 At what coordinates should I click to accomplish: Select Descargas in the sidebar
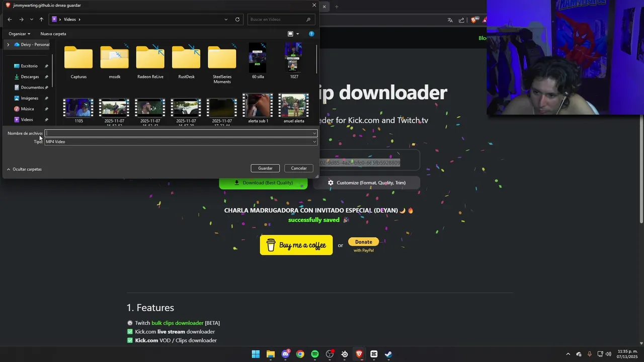tap(30, 77)
